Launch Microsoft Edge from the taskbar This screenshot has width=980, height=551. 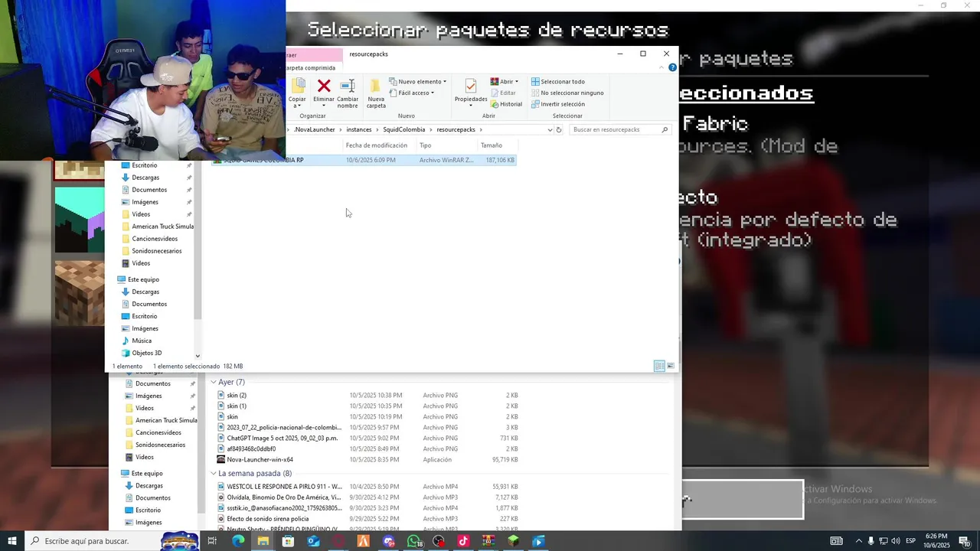pyautogui.click(x=238, y=541)
